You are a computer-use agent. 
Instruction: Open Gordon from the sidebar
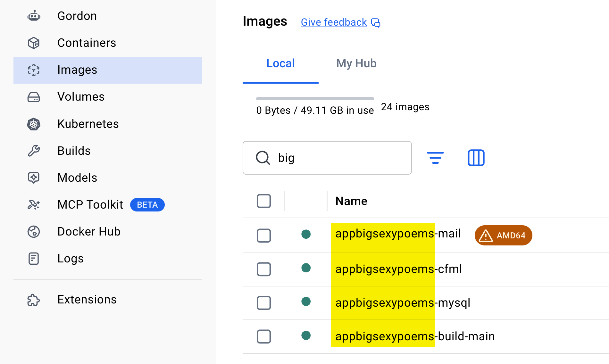(x=108, y=16)
